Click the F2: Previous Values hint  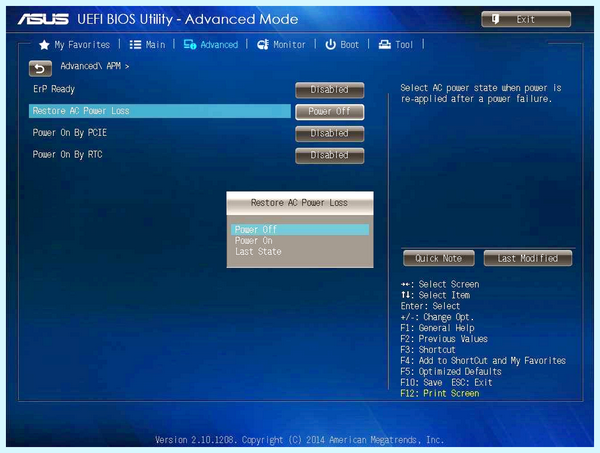coord(444,339)
